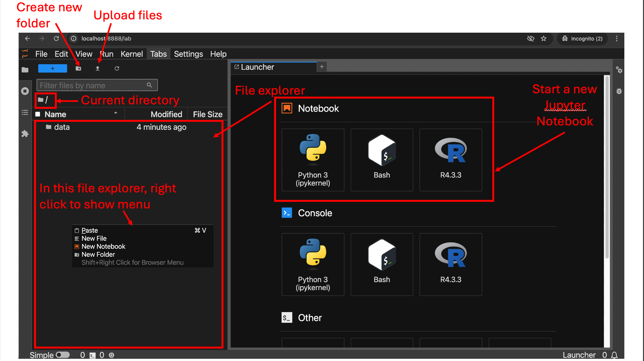Open the Chrome three-dot menu
The image size is (644, 361).
click(616, 38)
